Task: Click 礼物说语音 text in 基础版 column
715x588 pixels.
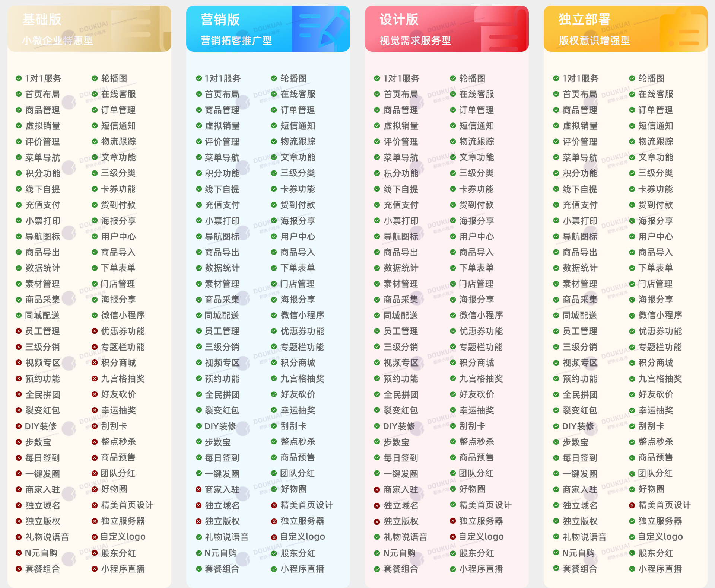Action: 47,537
